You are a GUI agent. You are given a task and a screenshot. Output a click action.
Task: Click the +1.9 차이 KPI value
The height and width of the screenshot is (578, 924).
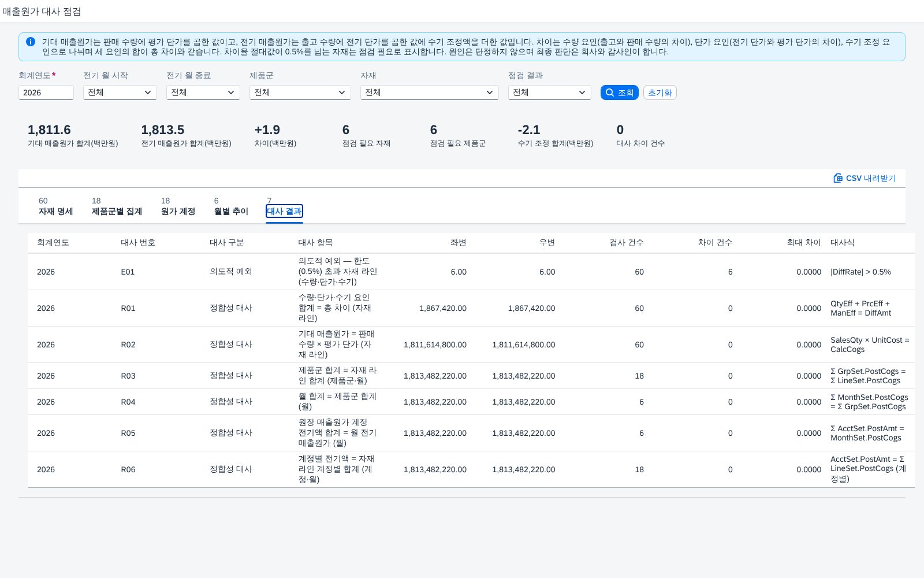point(267,130)
